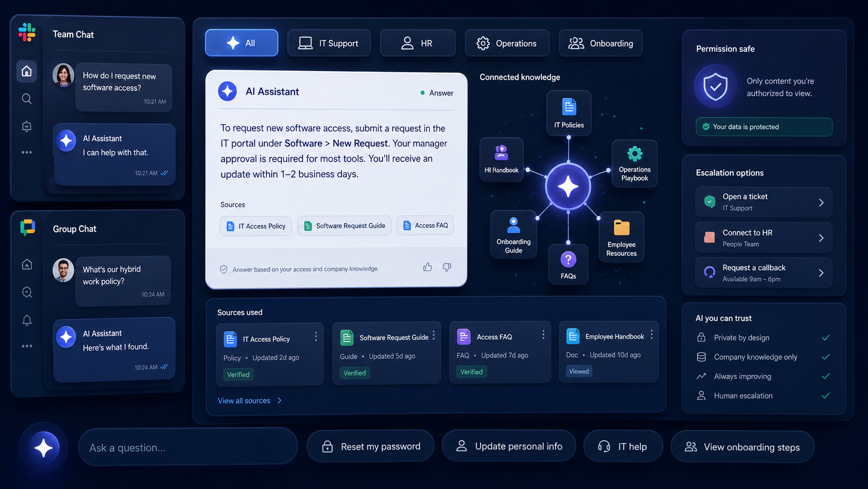868x489 pixels.
Task: Click View onboarding steps button
Action: click(x=742, y=447)
